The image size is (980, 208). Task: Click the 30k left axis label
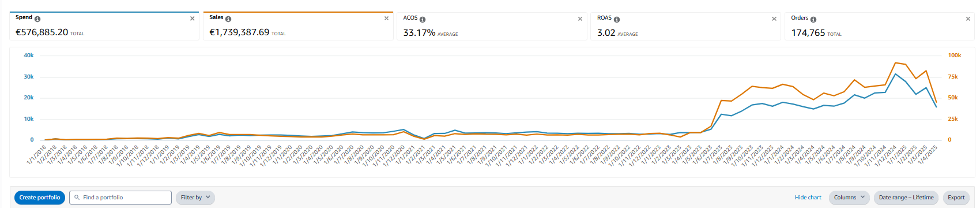[28, 76]
